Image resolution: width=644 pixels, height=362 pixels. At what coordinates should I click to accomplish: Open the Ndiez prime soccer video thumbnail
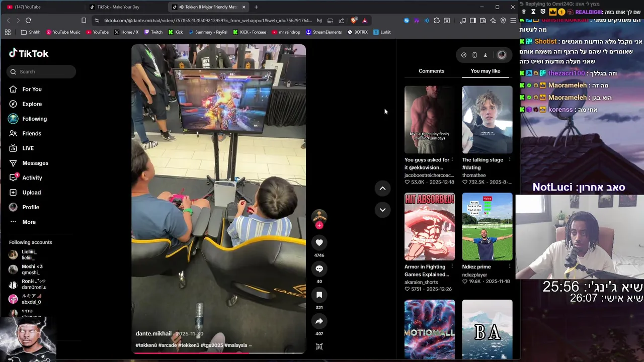pos(487,227)
